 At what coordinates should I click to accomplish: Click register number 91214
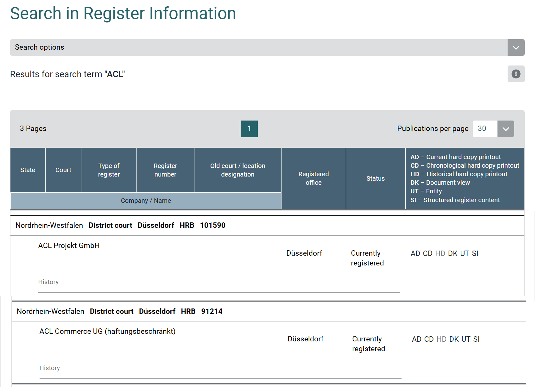pyautogui.click(x=212, y=311)
